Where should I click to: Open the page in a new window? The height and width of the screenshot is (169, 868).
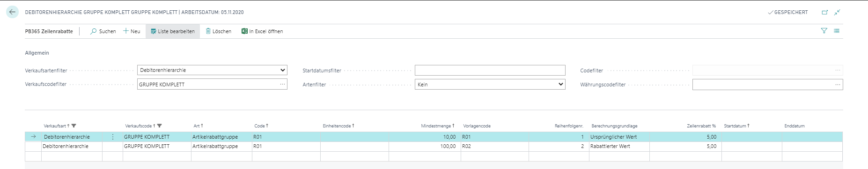[824, 13]
